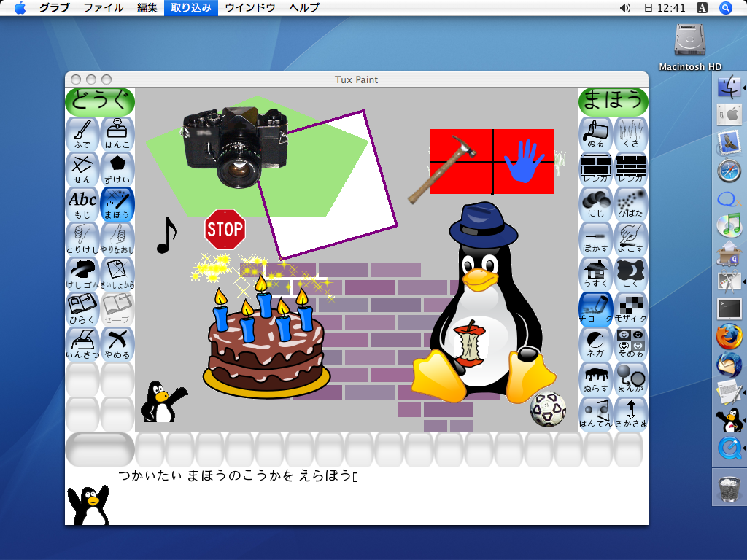Click the green どうぐ tools header

tap(100, 101)
